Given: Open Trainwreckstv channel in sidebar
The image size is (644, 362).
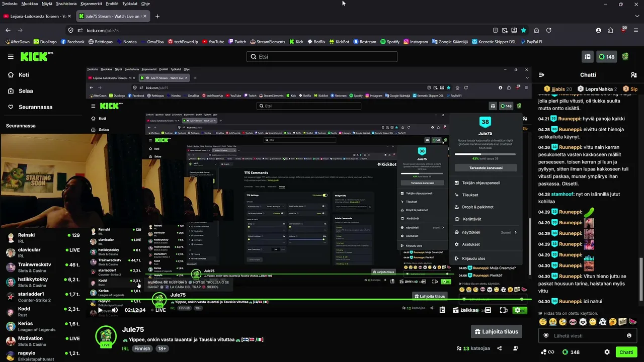Looking at the screenshot, I should (42, 267).
